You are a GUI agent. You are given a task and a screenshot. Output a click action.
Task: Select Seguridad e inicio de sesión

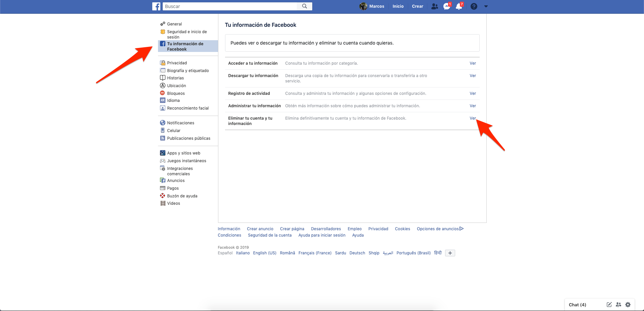(x=187, y=34)
